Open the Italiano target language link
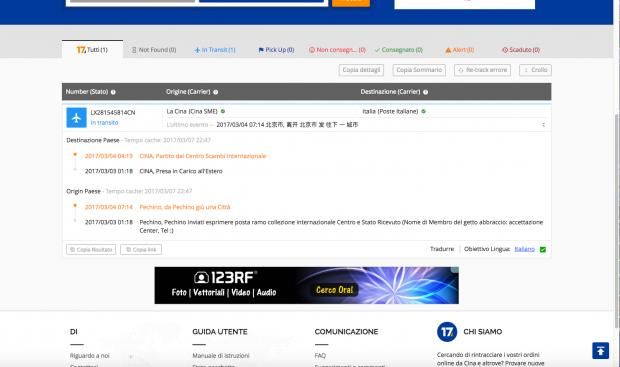620x367 pixels. point(525,249)
